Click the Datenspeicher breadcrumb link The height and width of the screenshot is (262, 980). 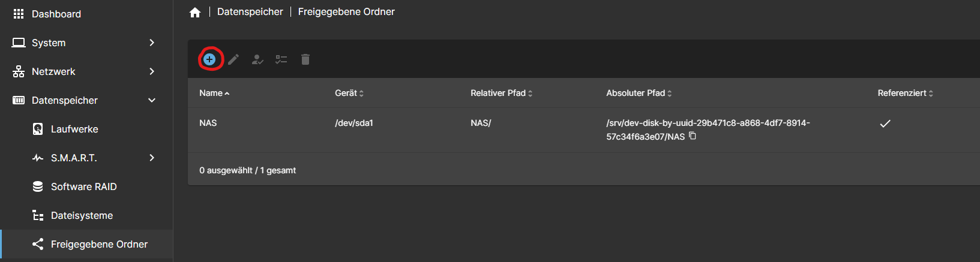[x=250, y=12]
